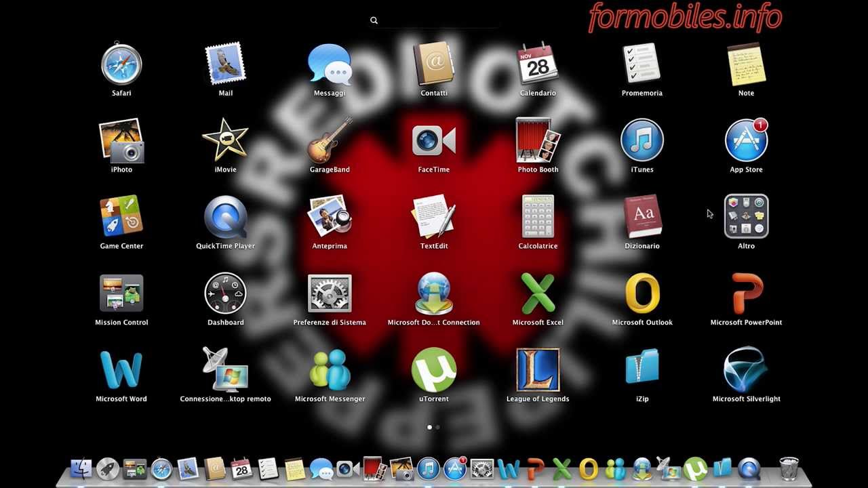This screenshot has height=488, width=868.
Task: Click the Launchpad search field
Action: click(x=434, y=20)
